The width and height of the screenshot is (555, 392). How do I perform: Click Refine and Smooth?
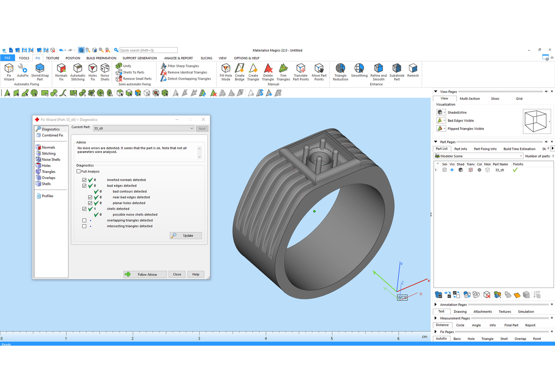[x=379, y=72]
